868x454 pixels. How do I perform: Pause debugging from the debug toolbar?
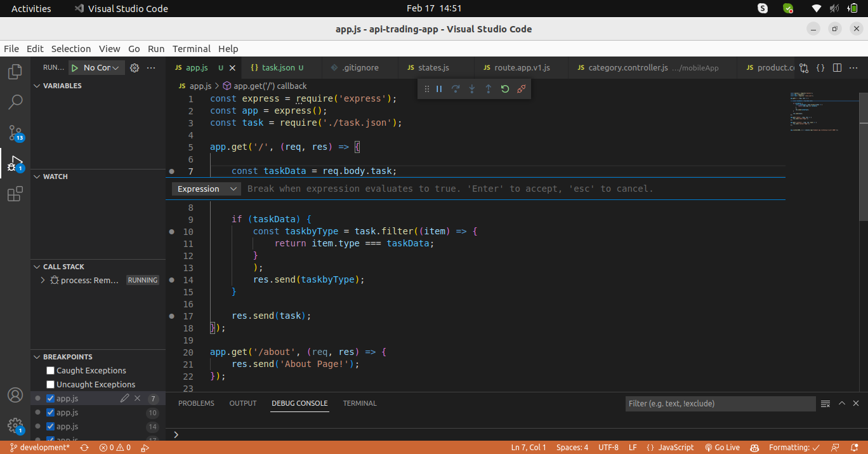[x=439, y=89]
